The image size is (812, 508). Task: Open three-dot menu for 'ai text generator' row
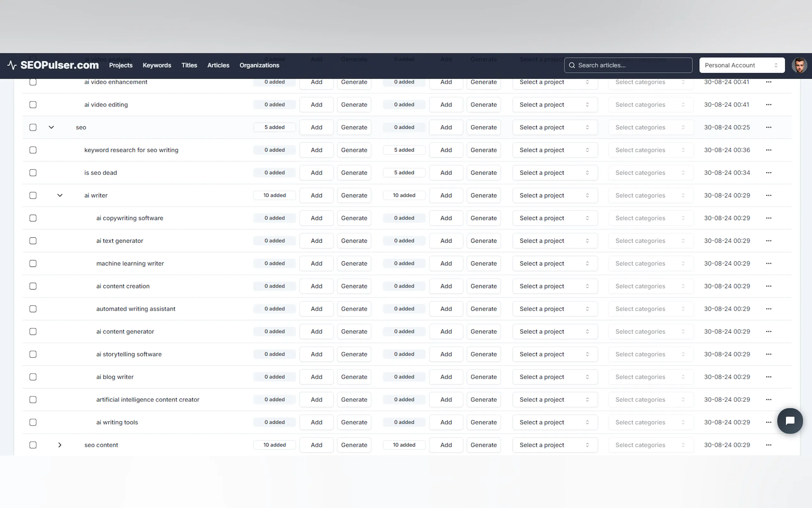[x=768, y=241]
